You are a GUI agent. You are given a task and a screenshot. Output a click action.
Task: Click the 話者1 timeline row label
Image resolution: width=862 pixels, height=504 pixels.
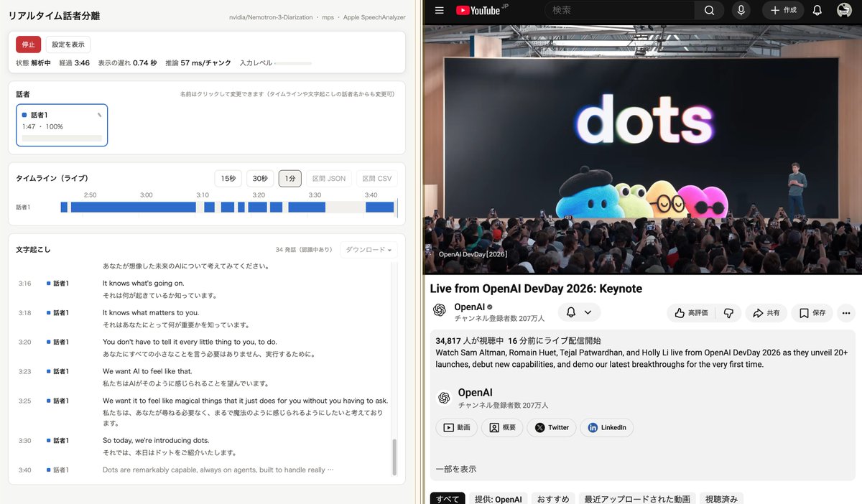(x=24, y=207)
